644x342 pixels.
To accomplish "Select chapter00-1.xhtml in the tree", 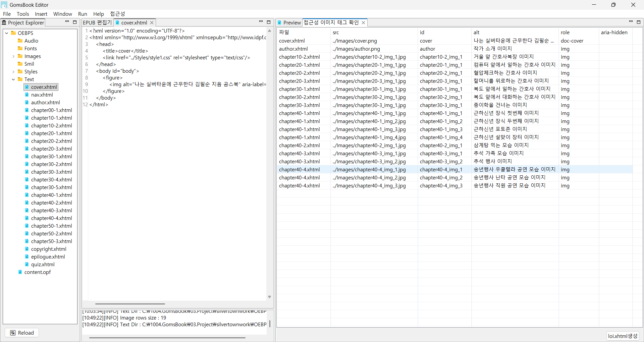I will click(x=51, y=110).
